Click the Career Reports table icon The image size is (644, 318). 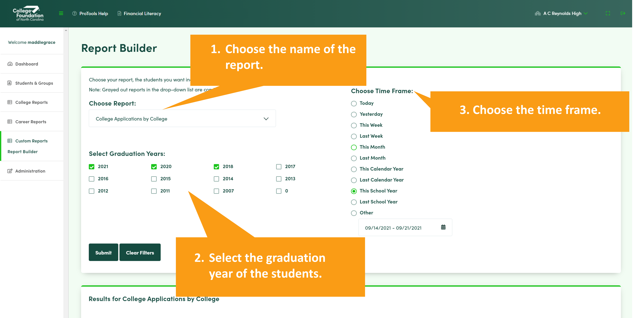10,122
